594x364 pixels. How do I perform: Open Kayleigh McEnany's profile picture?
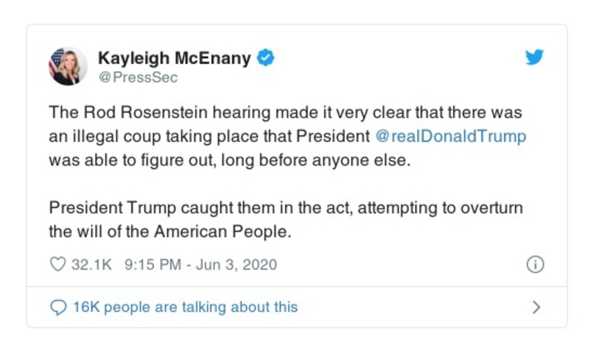tap(67, 67)
